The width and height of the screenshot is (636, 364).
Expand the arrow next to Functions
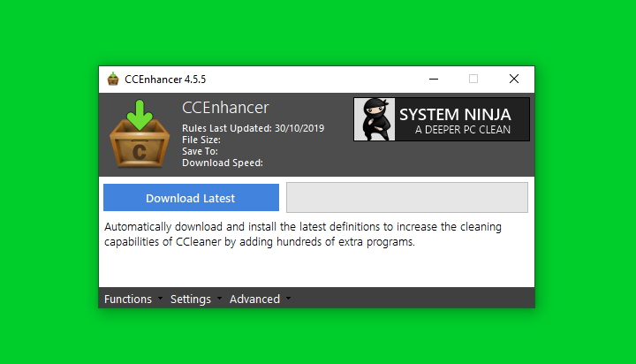point(160,299)
